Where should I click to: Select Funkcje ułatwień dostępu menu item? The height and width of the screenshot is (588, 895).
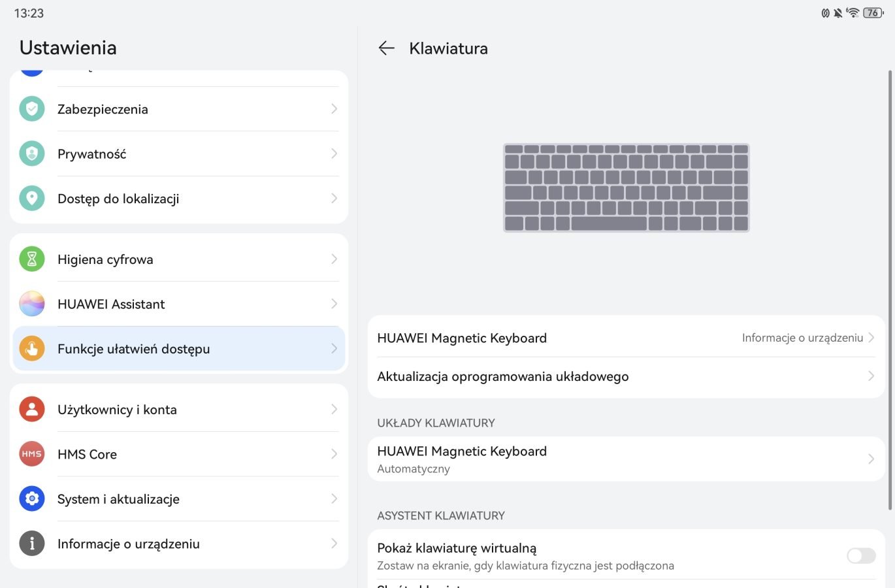[x=179, y=349]
